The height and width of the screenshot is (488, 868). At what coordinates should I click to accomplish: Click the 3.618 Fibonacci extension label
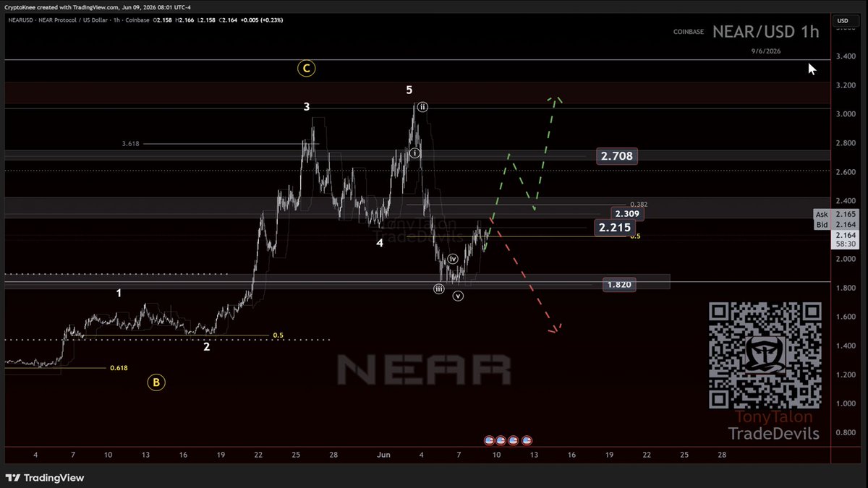131,144
